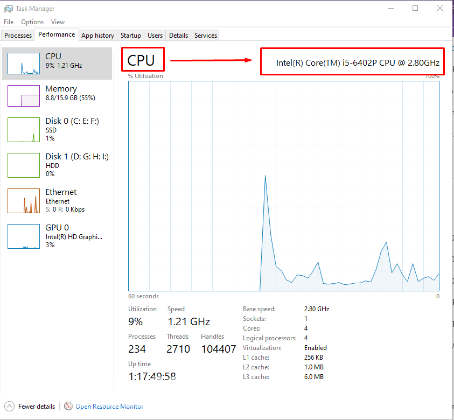
Task: Click the Fewer details chevron icon
Action: pyautogui.click(x=10, y=406)
